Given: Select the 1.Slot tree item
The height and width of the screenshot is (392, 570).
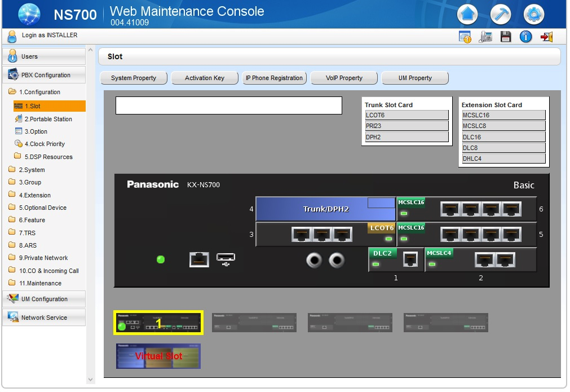Looking at the screenshot, I should [x=50, y=106].
